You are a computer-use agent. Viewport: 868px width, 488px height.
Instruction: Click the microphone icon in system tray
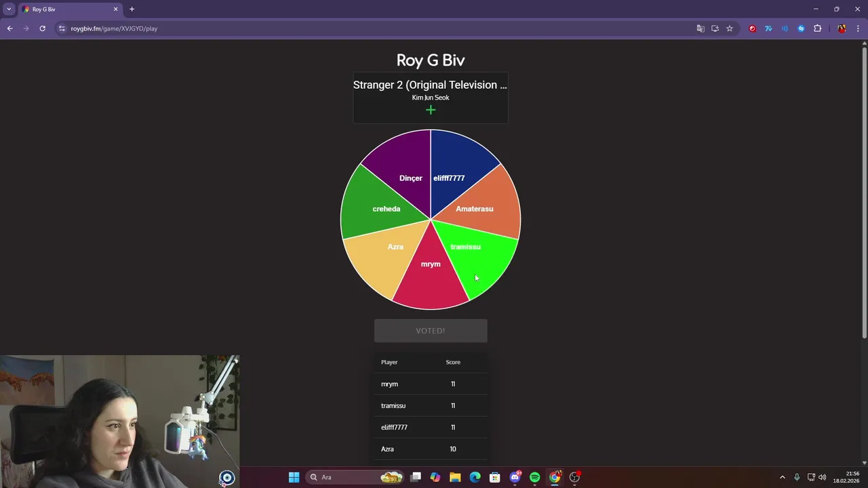coord(797,477)
